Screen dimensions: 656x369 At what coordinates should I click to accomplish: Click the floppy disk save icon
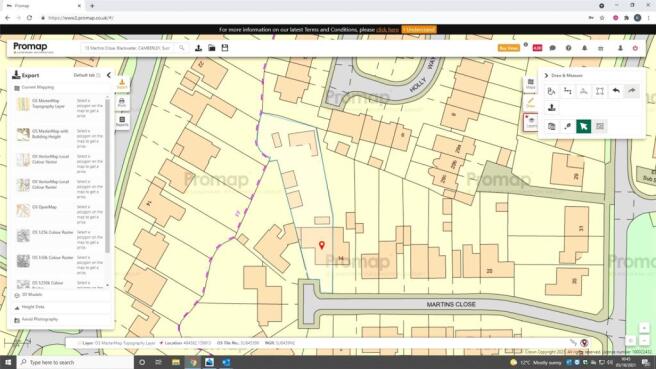pyautogui.click(x=225, y=48)
